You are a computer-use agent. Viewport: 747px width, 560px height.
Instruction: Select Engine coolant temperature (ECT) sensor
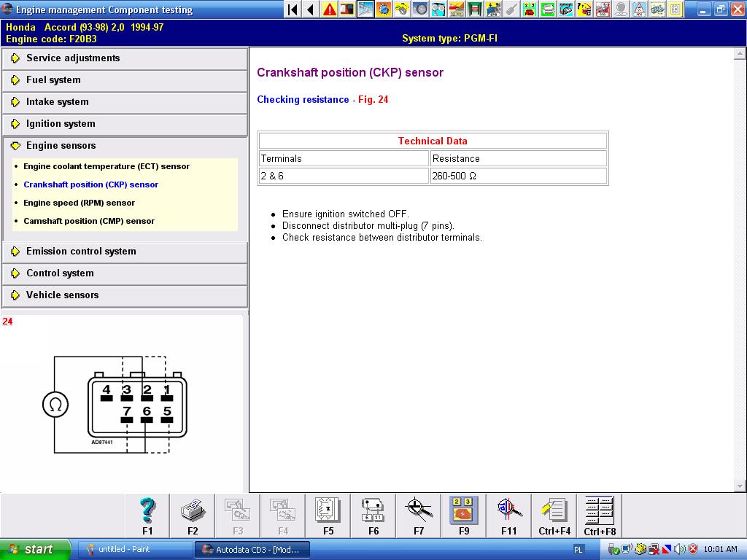(x=107, y=166)
